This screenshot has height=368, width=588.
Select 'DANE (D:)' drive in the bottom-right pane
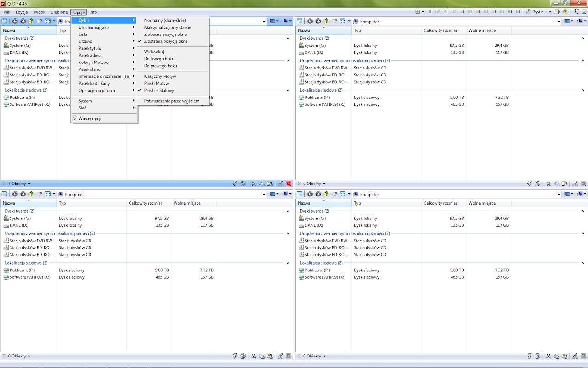coord(315,225)
